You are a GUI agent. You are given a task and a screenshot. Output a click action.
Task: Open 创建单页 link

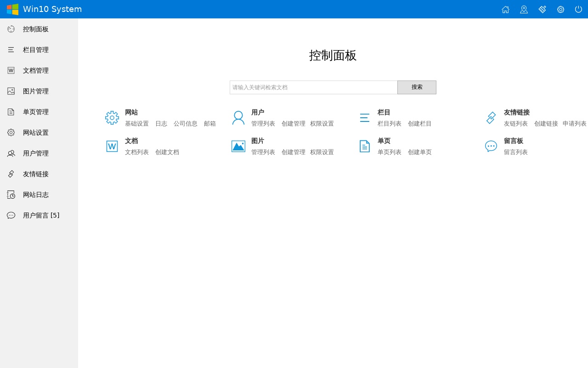click(420, 152)
